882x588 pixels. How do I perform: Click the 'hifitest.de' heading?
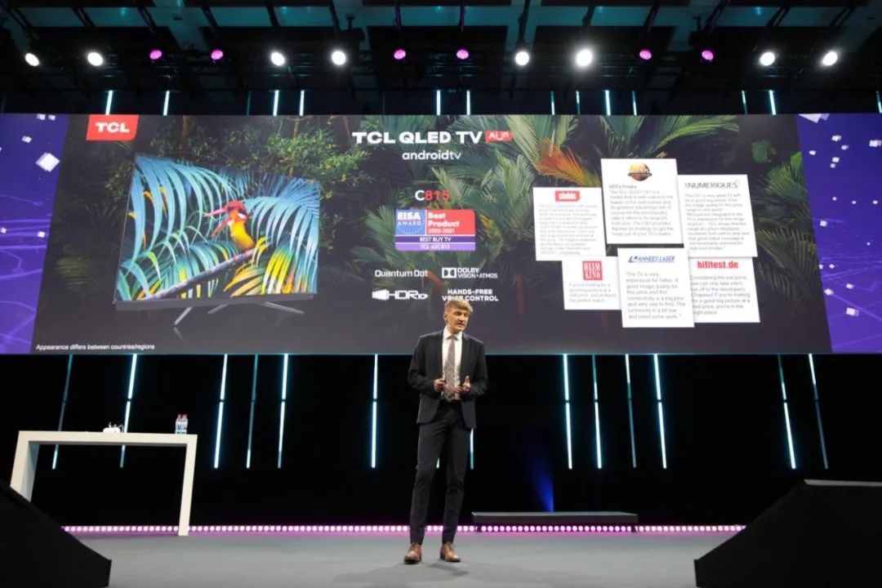(717, 265)
